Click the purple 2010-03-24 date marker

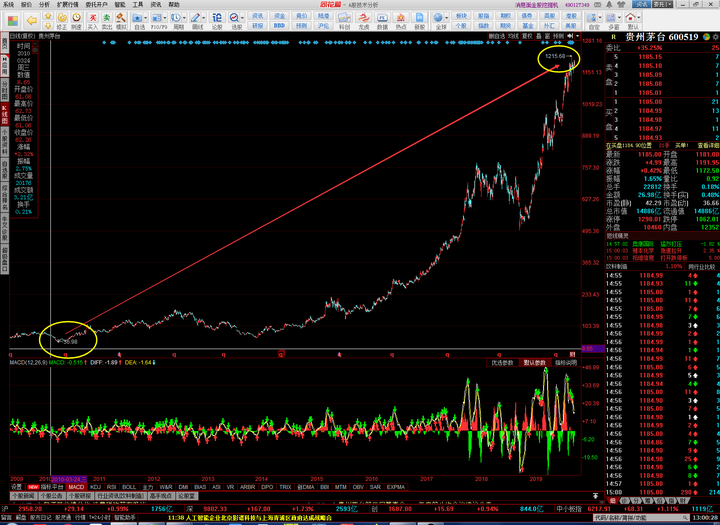point(69,479)
